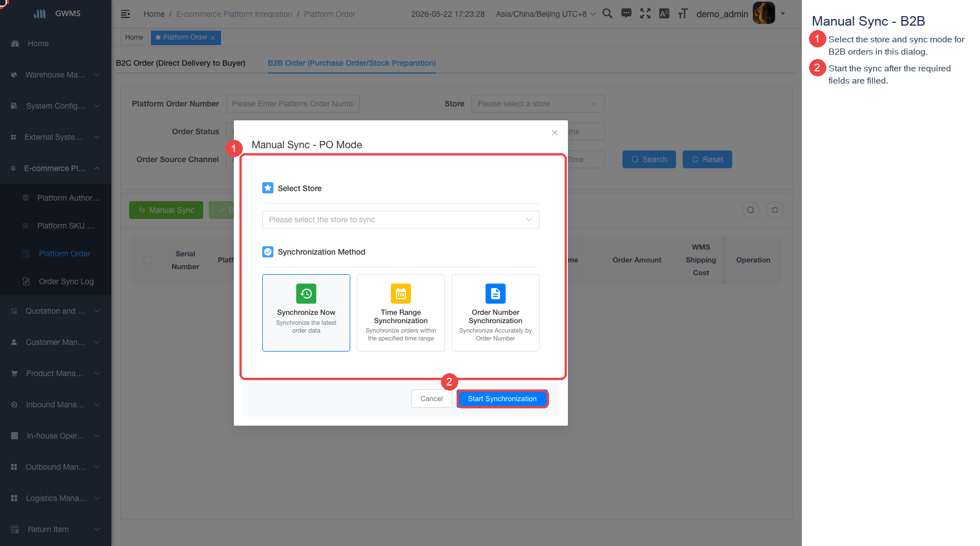Click the Return Item icon in sidebar
Viewport: 980px width, 546px height.
(15, 529)
